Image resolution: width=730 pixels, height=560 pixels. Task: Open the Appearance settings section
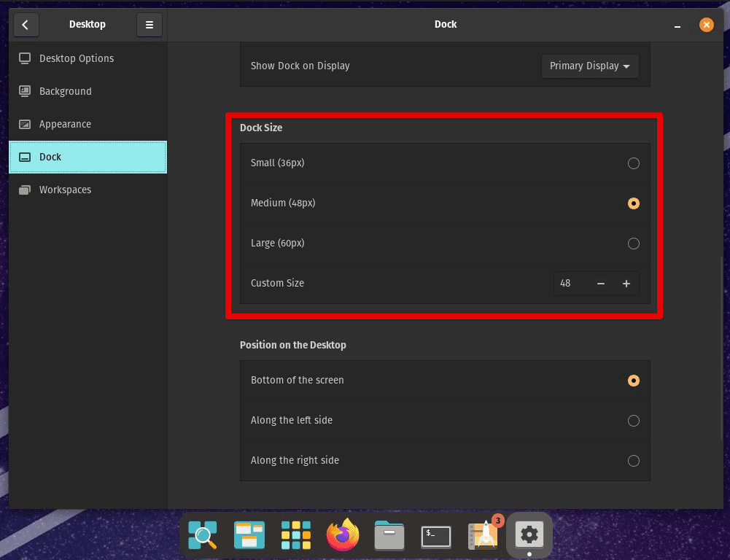[66, 124]
